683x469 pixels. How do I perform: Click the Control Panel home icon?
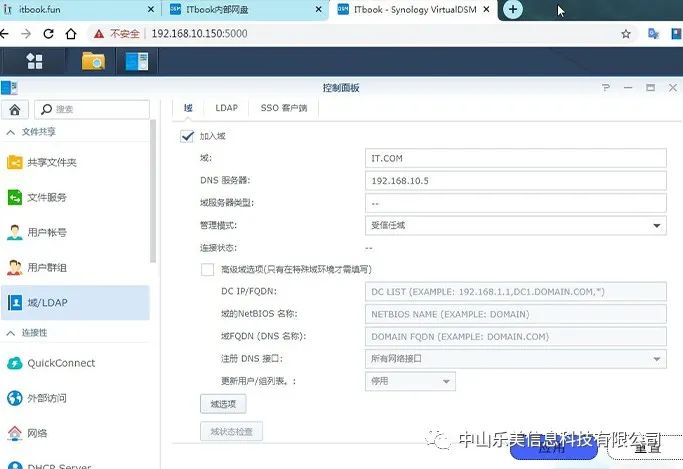(15, 109)
